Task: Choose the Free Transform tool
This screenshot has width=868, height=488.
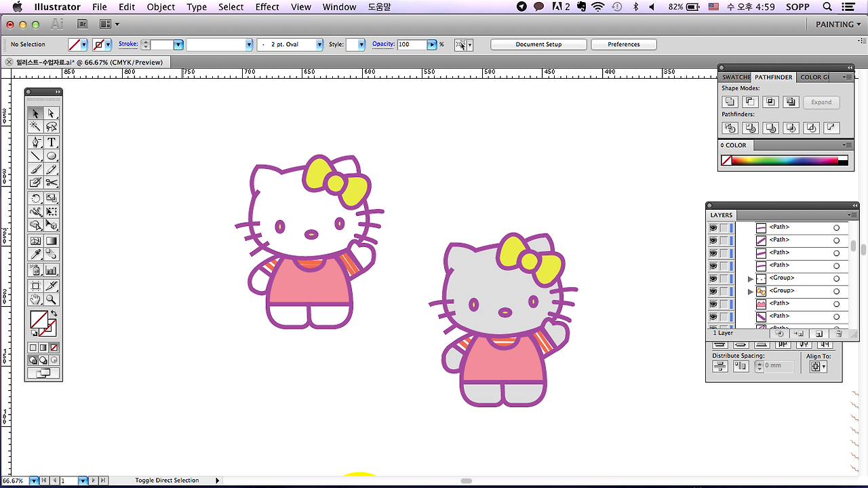Action: click(x=52, y=212)
